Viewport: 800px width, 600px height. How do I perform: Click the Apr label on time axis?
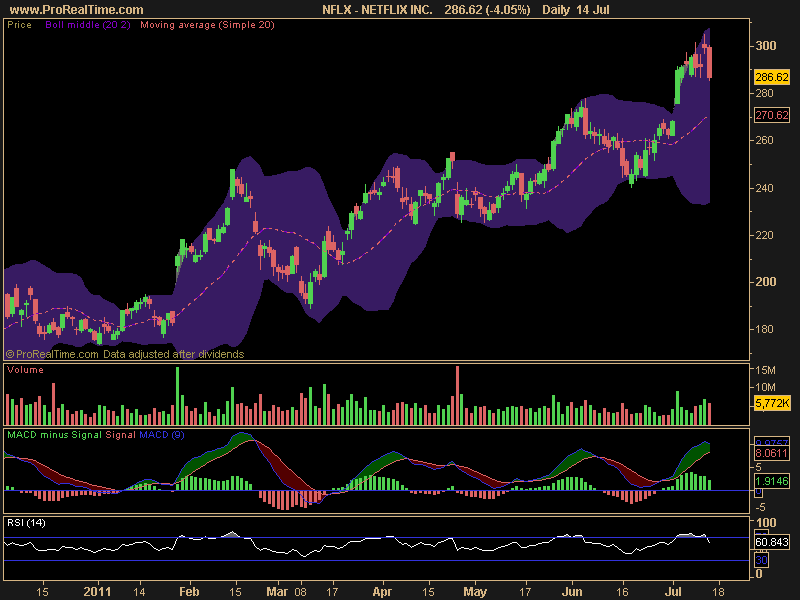[382, 591]
